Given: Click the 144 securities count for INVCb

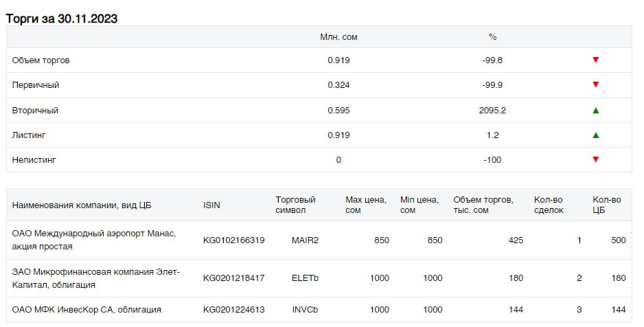Looking at the screenshot, I should (619, 310).
